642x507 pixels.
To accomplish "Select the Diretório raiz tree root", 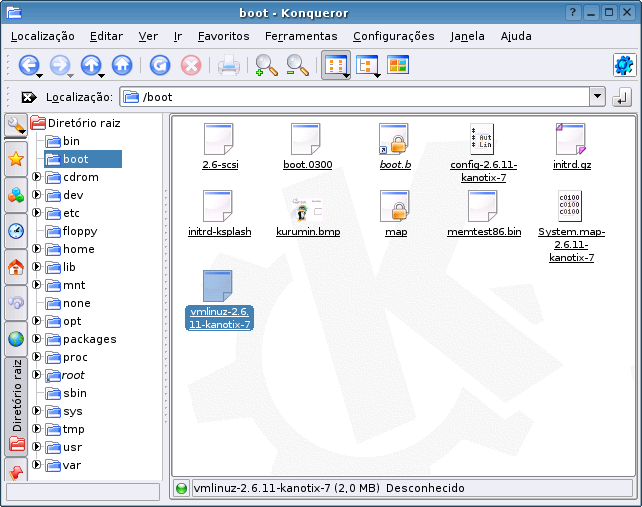I will coord(76,123).
